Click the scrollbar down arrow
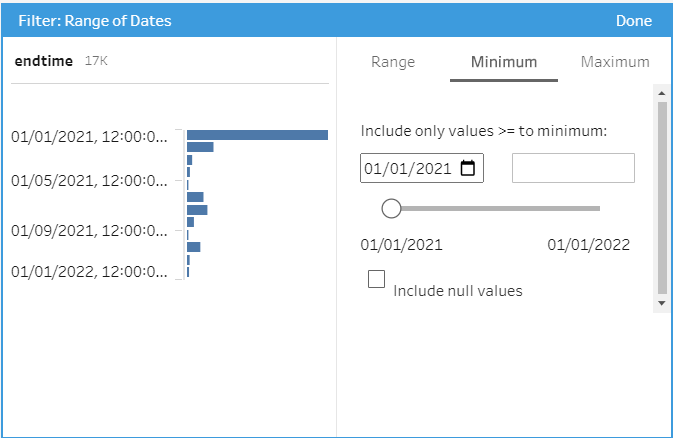This screenshot has height=438, width=673. 661,302
